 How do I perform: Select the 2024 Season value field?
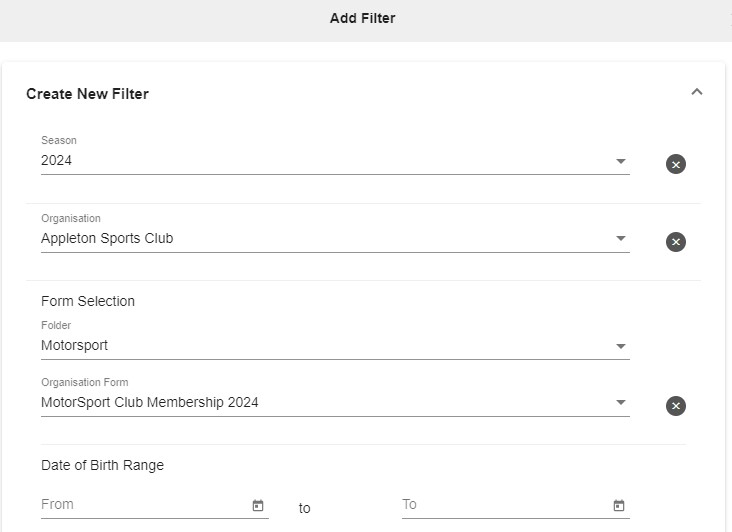point(335,161)
